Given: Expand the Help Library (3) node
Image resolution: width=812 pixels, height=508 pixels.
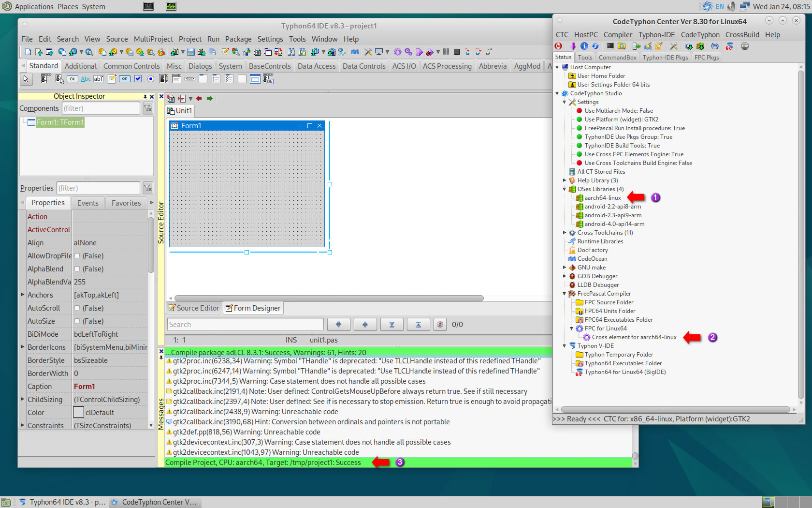Looking at the screenshot, I should (x=564, y=180).
